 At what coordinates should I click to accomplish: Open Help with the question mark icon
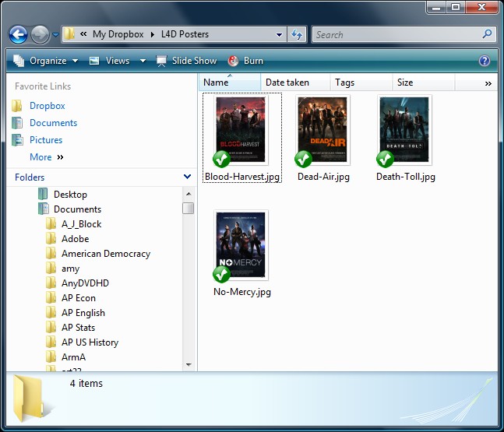[x=485, y=61]
